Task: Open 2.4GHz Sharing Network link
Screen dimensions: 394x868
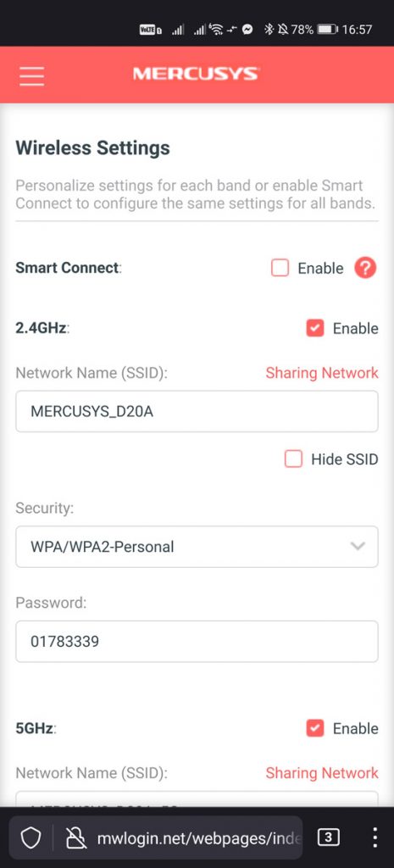Action: click(322, 373)
